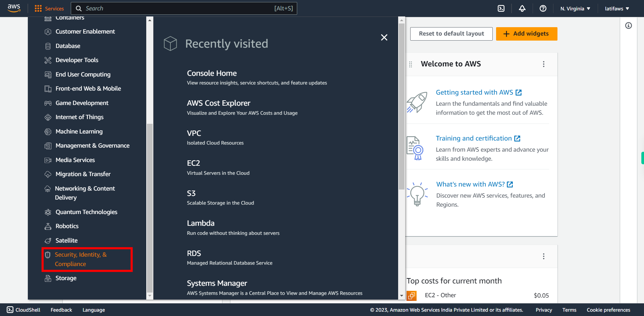Open Welcome to AWS widget options menu
Screen dimensions: 644x316
click(543, 64)
